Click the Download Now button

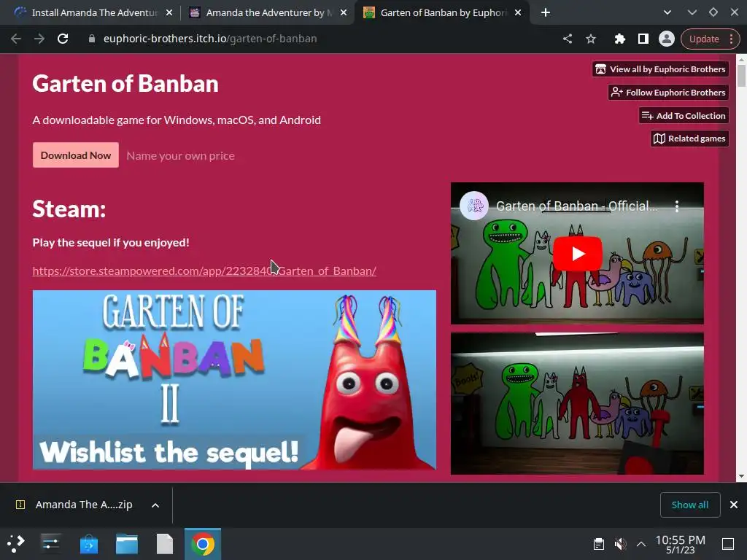pyautogui.click(x=76, y=155)
